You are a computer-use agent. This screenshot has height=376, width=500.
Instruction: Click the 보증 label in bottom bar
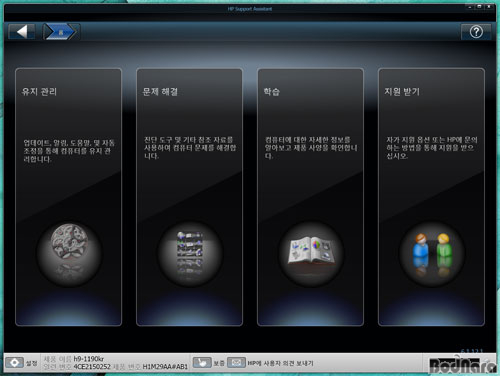pyautogui.click(x=219, y=363)
